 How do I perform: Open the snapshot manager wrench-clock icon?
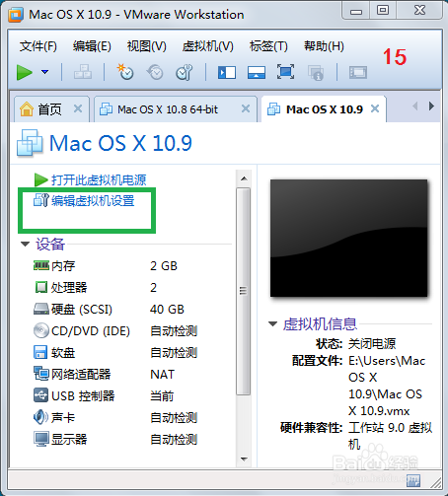click(185, 72)
